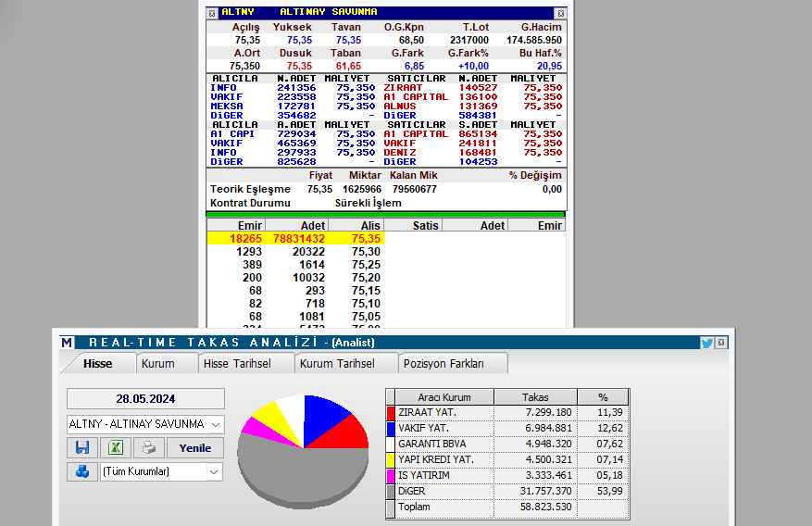Viewport: 812px width, 526px height.
Task: Select the 75,15 bid price row
Action: [295, 291]
